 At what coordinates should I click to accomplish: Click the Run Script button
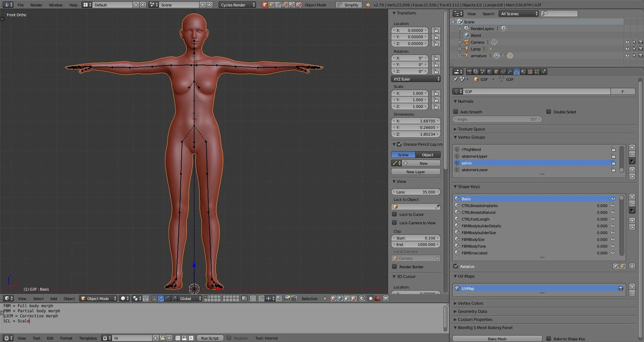210,338
